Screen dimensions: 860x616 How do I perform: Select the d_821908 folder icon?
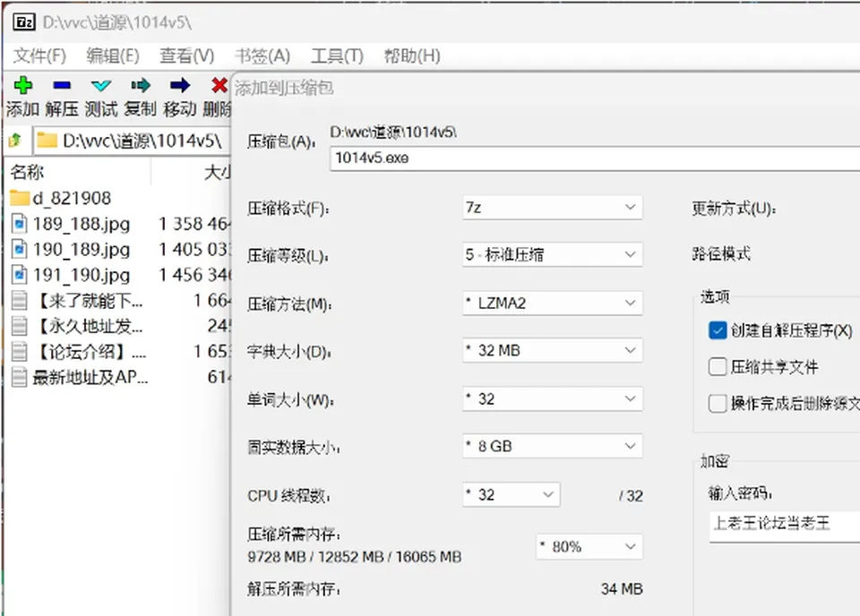20,198
